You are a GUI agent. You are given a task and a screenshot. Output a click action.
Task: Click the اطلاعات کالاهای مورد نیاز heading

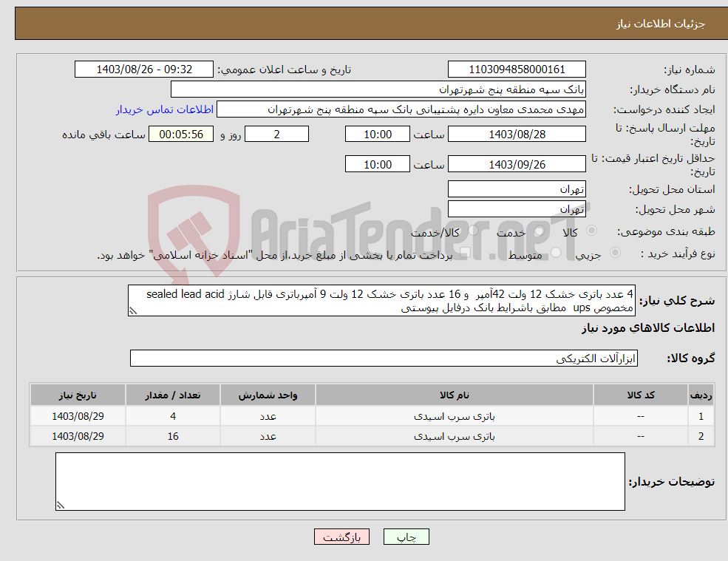pyautogui.click(x=648, y=328)
